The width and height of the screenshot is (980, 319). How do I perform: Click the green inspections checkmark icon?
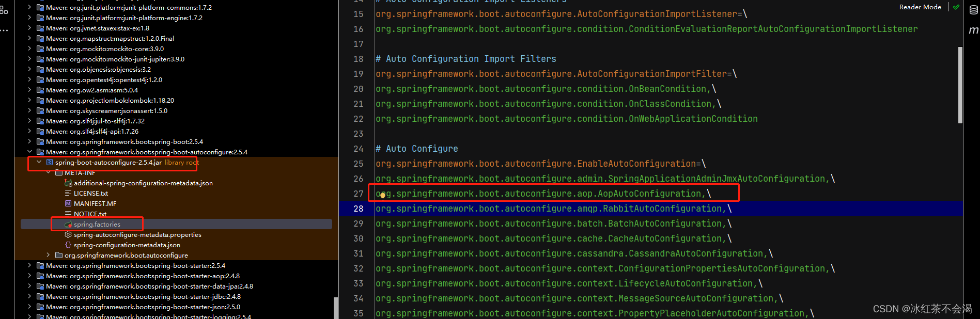(x=956, y=7)
